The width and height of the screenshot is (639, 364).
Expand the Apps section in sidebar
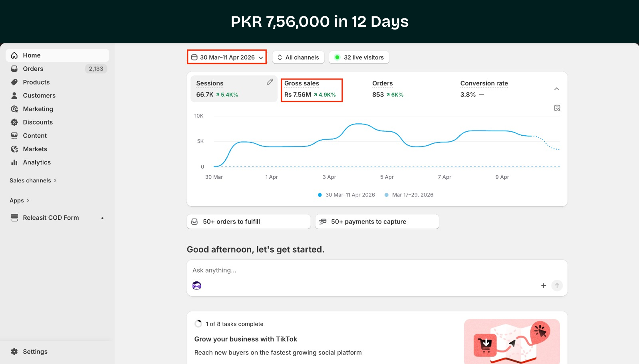click(x=20, y=201)
